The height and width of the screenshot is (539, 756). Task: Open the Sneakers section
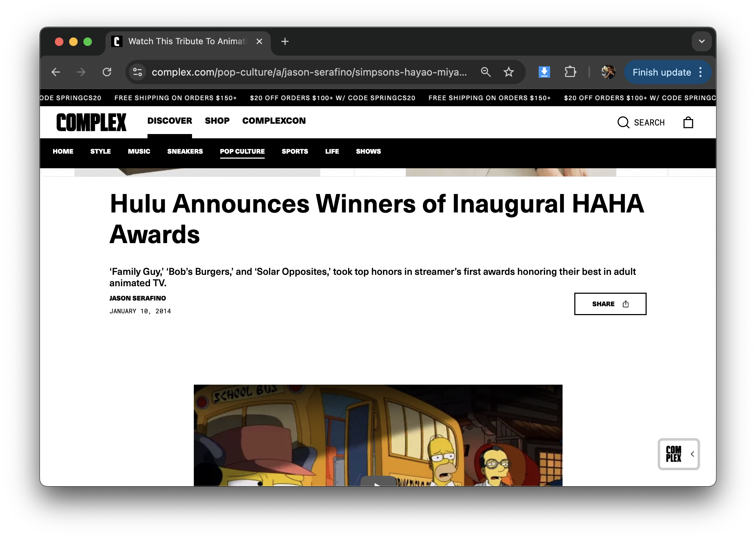click(185, 151)
